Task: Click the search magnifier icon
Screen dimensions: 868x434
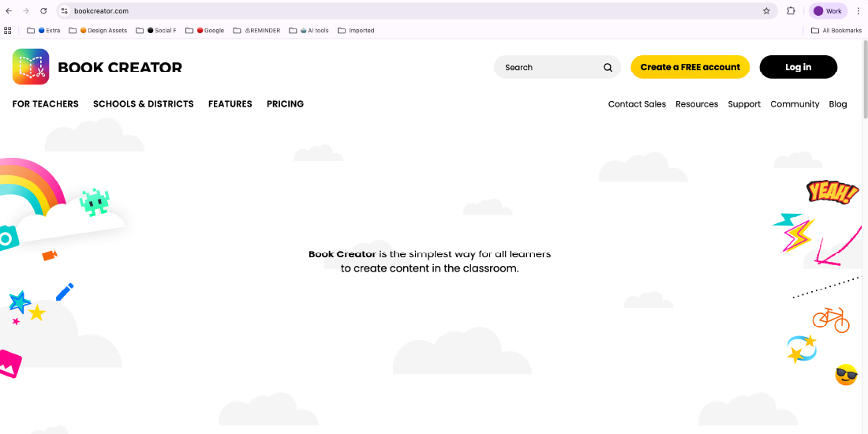Action: (608, 68)
